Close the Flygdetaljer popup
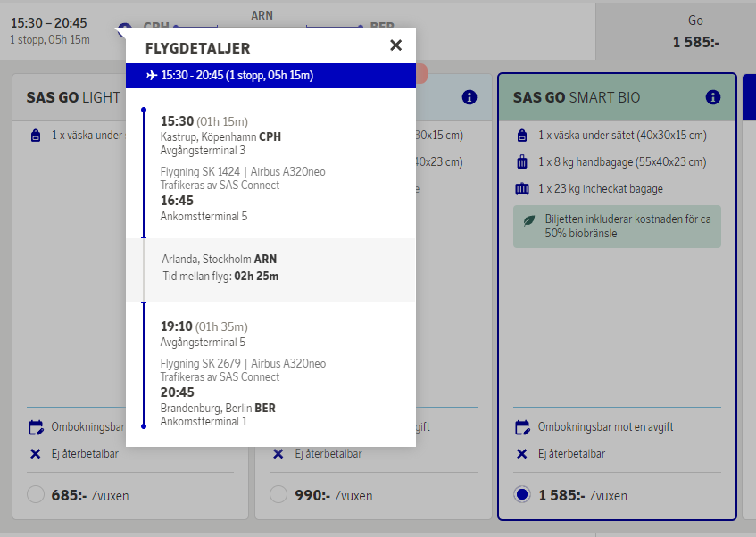Image resolution: width=756 pixels, height=537 pixels. pyautogui.click(x=395, y=45)
